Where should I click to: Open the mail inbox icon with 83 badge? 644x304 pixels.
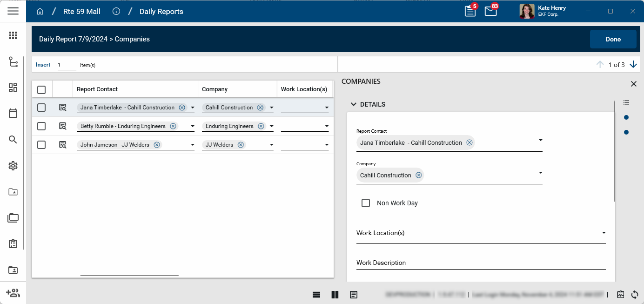pyautogui.click(x=490, y=12)
